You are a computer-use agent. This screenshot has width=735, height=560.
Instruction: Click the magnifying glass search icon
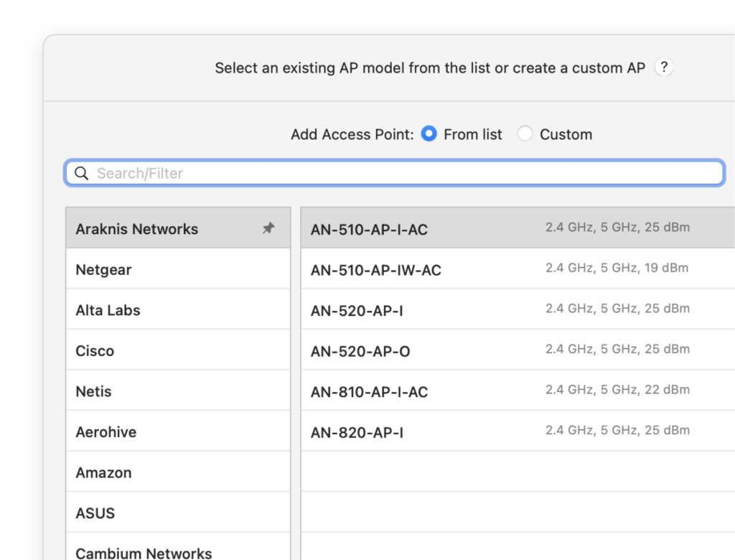click(80, 173)
